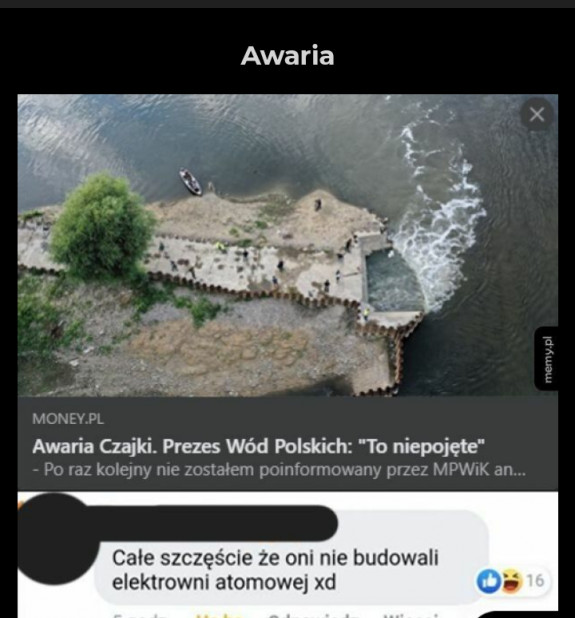Open the aerial river photo thumbnail
575x618 pixels.
(288, 245)
